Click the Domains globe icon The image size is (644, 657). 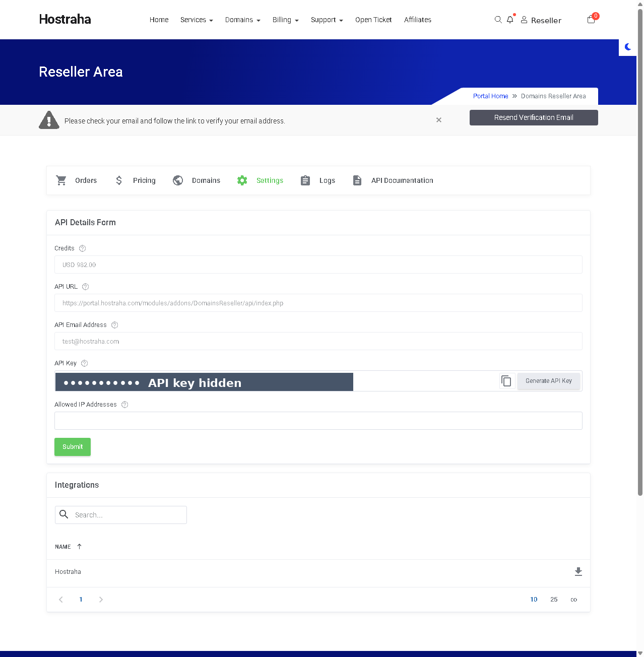pyautogui.click(x=178, y=180)
